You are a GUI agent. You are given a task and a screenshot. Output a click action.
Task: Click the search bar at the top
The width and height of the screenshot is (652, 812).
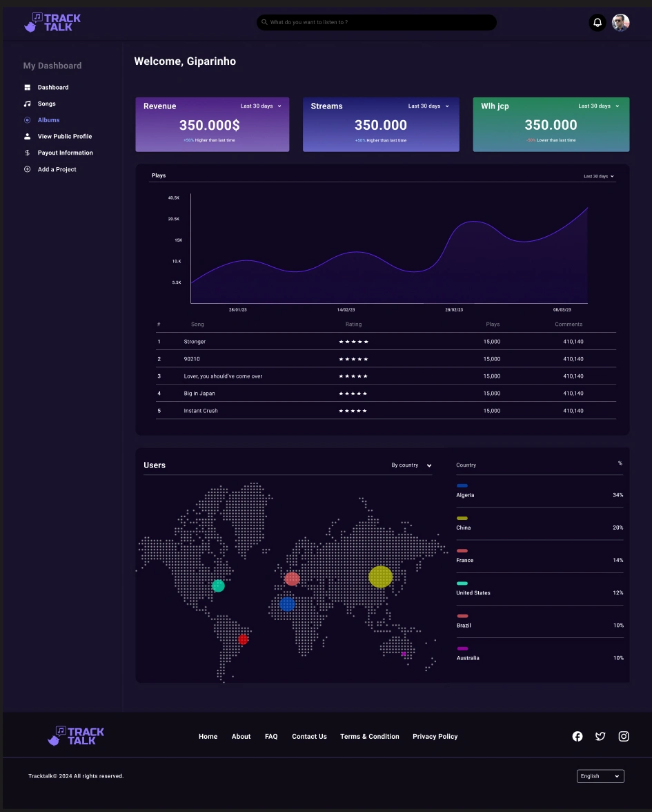[x=376, y=22]
